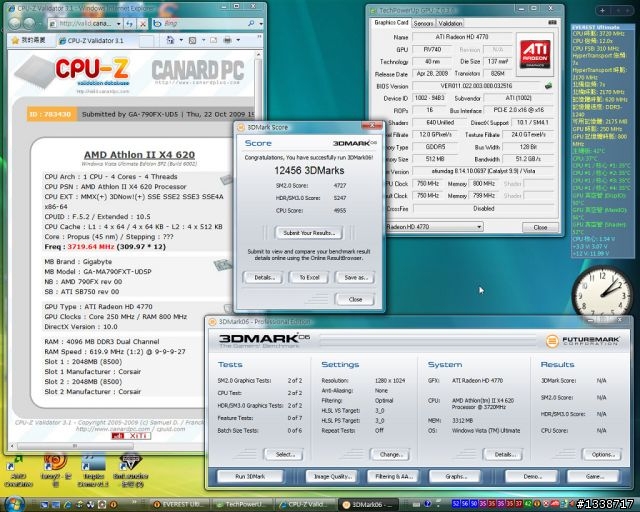The width and height of the screenshot is (640, 512).
Task: Switch to 3DMark06 taskbar button
Action: 371,505
